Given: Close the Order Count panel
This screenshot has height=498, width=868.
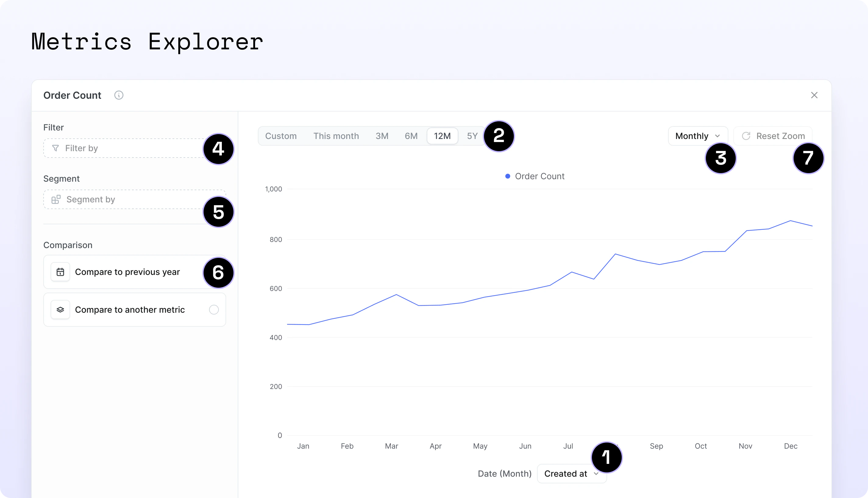Looking at the screenshot, I should [814, 95].
